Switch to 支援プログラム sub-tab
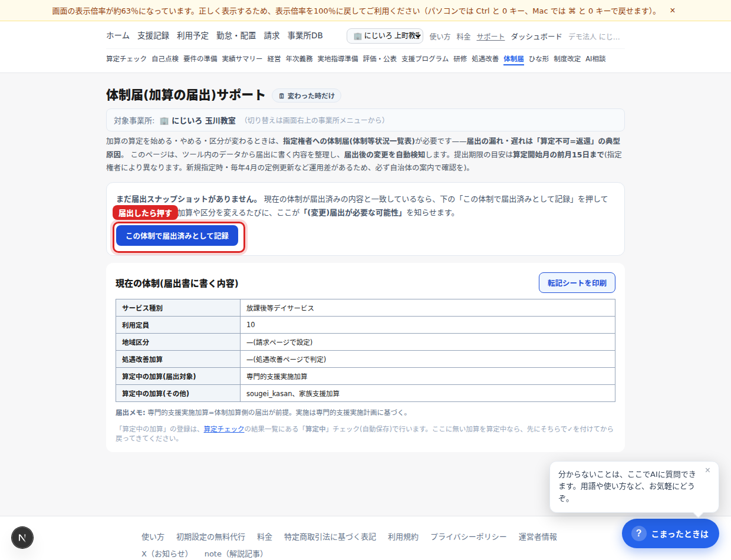The image size is (731, 560). click(x=425, y=59)
